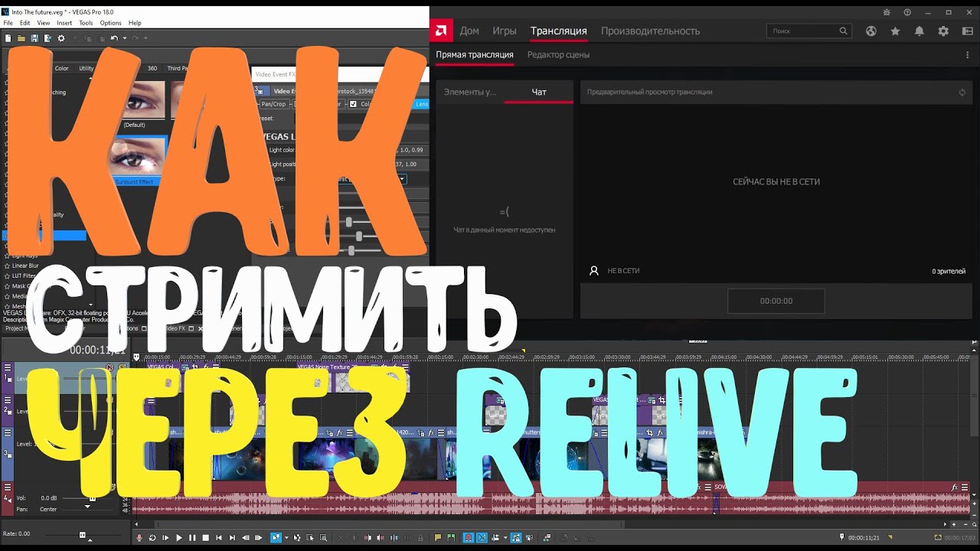This screenshot has width=980, height=551.
Task: Go to the Дом tab in AMD software
Action: tap(469, 31)
